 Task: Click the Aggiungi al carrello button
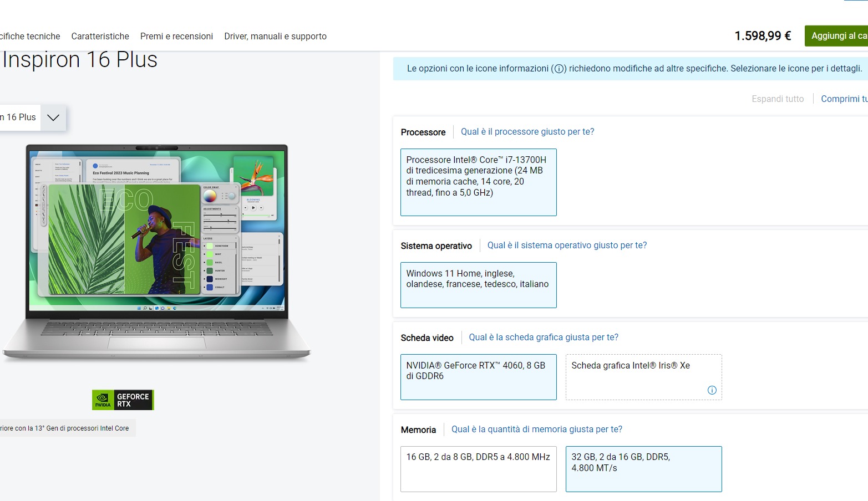836,35
